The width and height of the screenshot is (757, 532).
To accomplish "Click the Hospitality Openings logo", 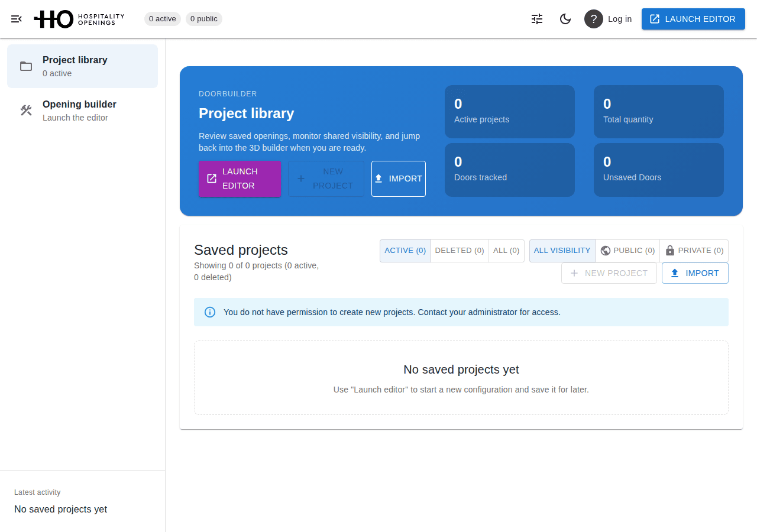I will (79, 19).
